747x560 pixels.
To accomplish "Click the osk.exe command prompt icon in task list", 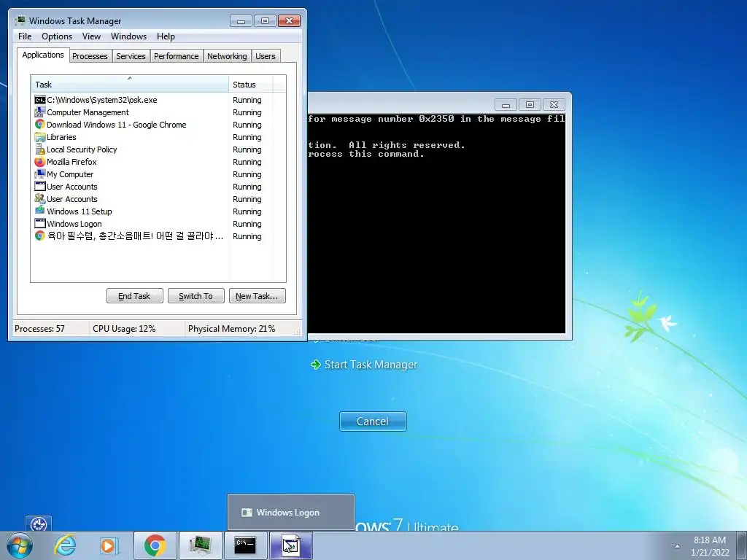I will point(40,100).
